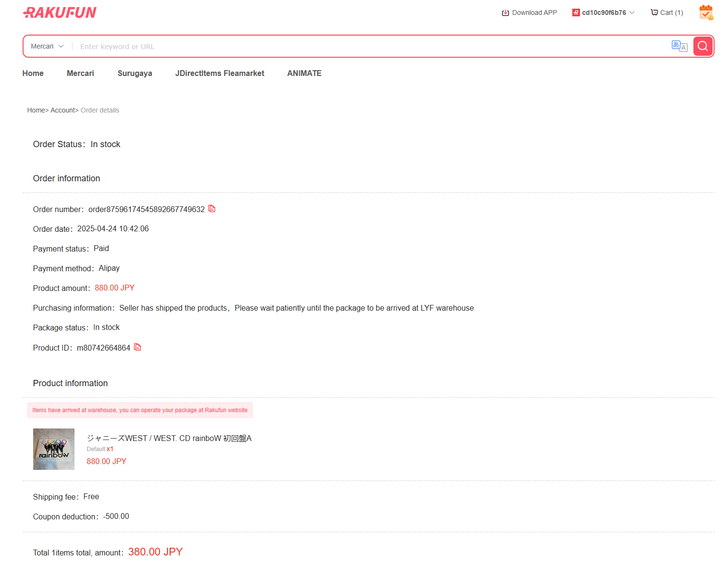Click the Download APP icon

click(505, 13)
